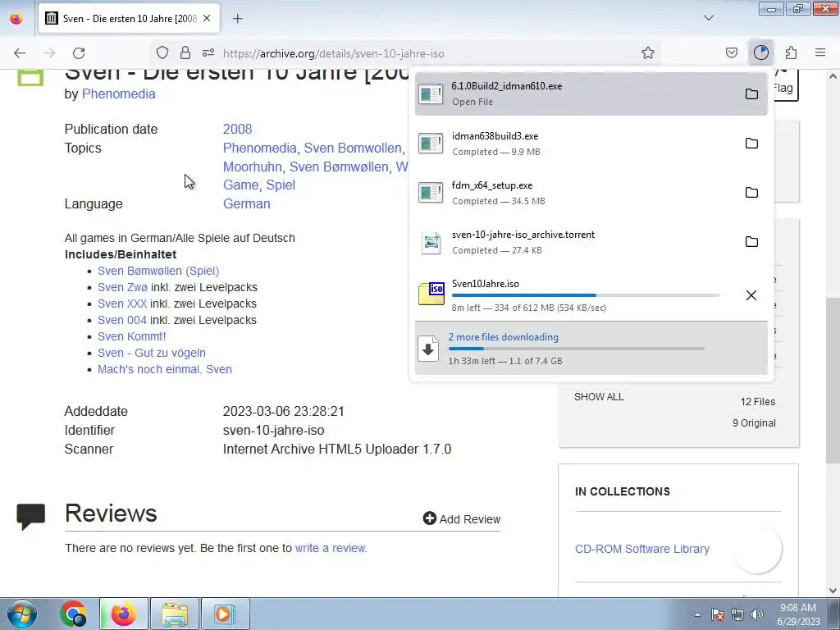
Task: Click Sven10Jahre.iso download progress bar
Action: [586, 295]
